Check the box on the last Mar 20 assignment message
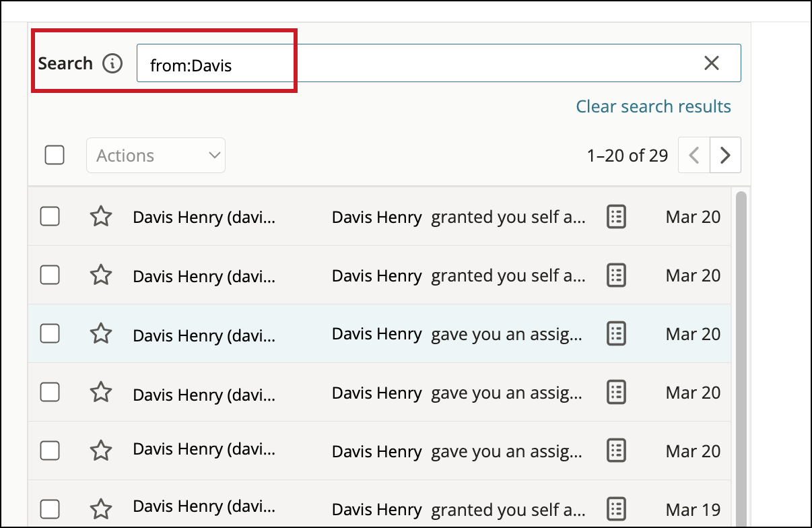This screenshot has height=528, width=812. pos(50,451)
